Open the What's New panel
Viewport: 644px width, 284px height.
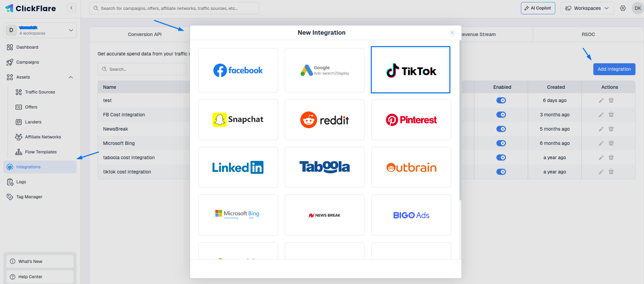[40, 261]
